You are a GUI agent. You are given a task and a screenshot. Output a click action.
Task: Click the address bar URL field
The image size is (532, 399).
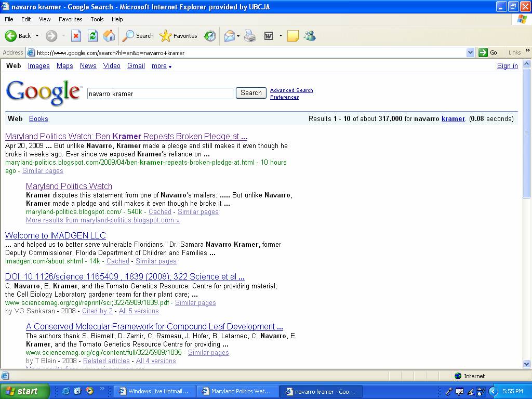[x=251, y=52]
